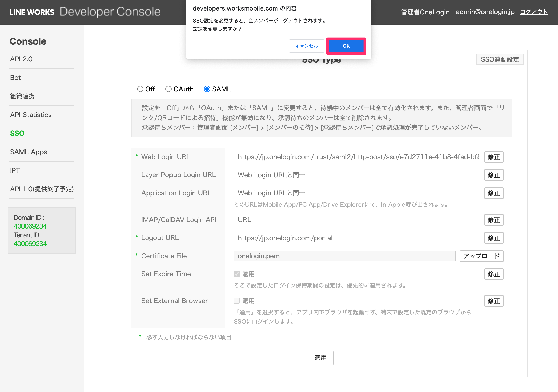
Task: Open API 1.0(提供終了予定) menu item
Action: [42, 189]
